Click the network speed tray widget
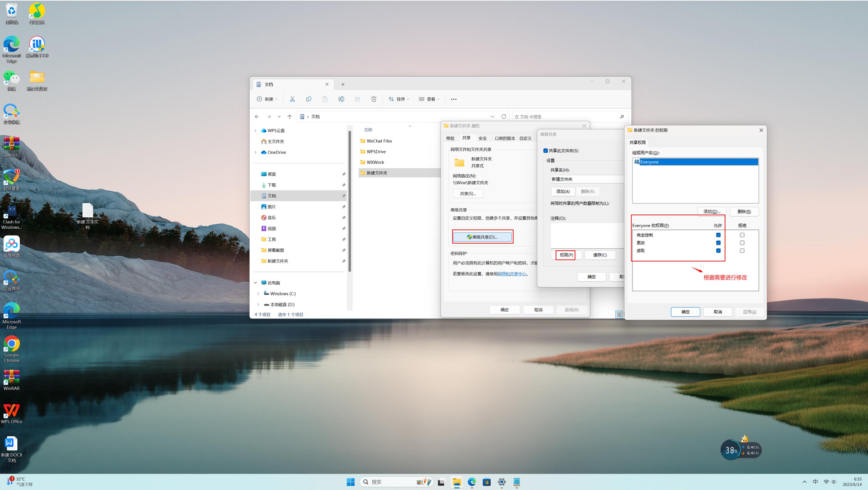868x490 pixels. pyautogui.click(x=751, y=450)
